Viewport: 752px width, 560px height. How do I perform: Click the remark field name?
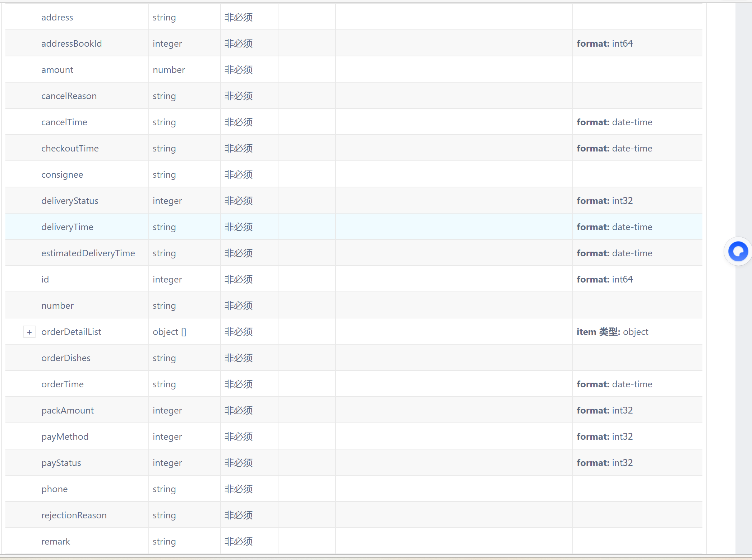click(x=56, y=541)
